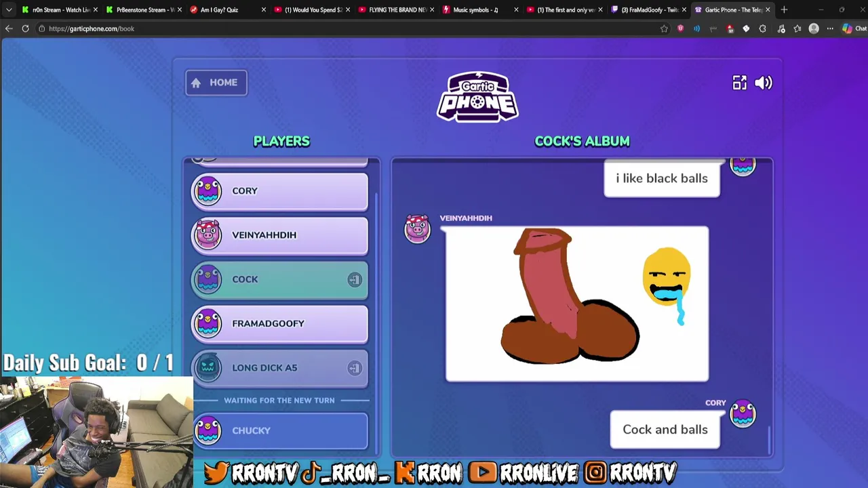Select player FRAMADGOOFY in players list

click(x=279, y=323)
